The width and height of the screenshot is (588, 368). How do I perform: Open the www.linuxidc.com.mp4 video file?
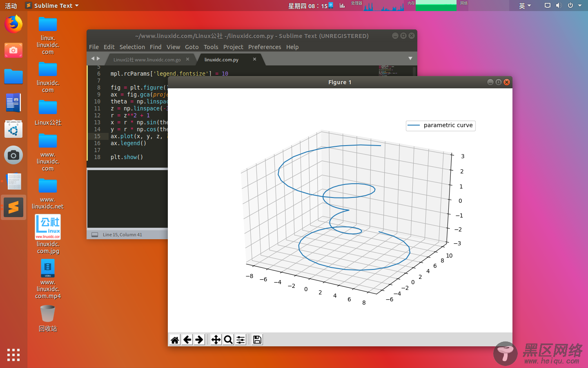[48, 279]
